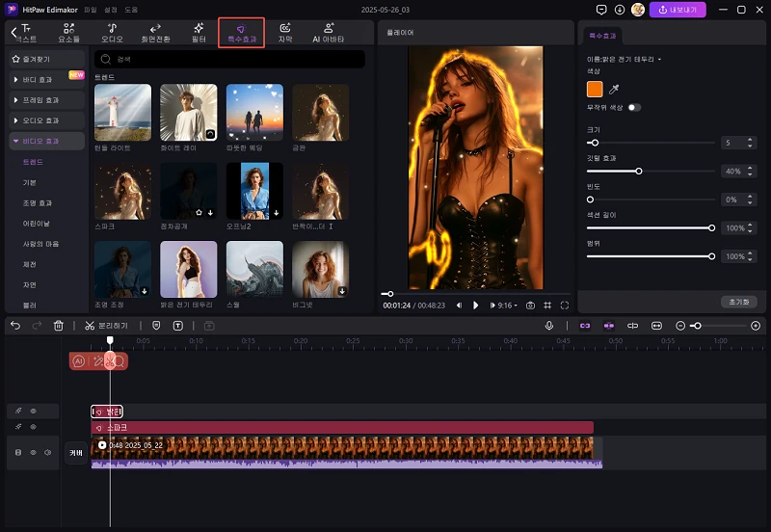The width and height of the screenshot is (771, 532).
Task: Click the 내보내기 export button
Action: tap(678, 10)
